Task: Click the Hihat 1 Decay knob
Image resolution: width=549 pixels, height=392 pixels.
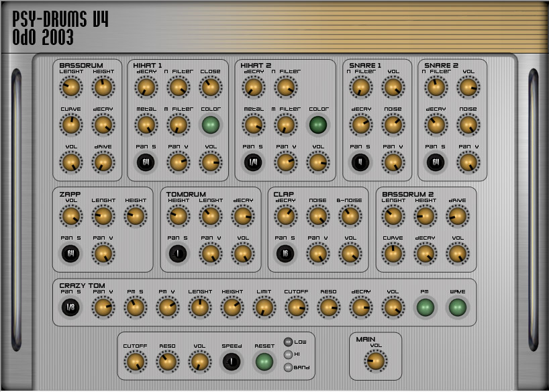Action: pos(146,87)
